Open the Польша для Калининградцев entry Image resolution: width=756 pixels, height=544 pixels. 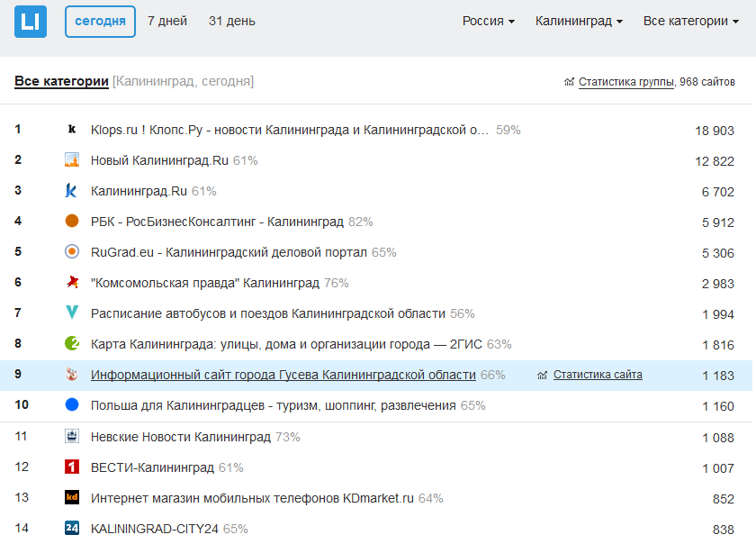(274, 405)
